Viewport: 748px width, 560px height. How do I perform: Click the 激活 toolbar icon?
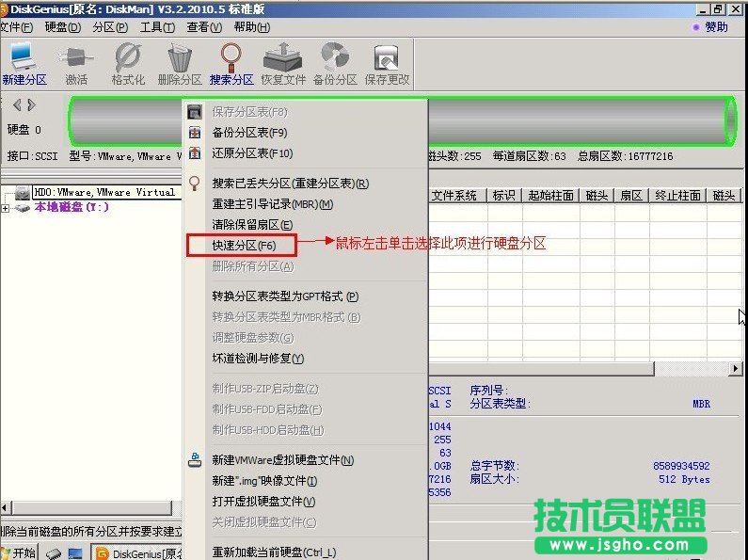click(75, 57)
